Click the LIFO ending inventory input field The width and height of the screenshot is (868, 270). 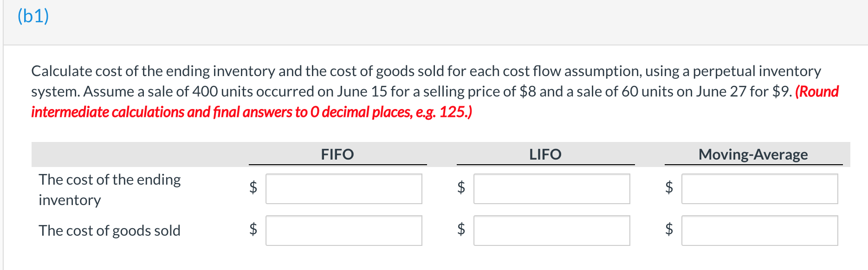click(551, 188)
